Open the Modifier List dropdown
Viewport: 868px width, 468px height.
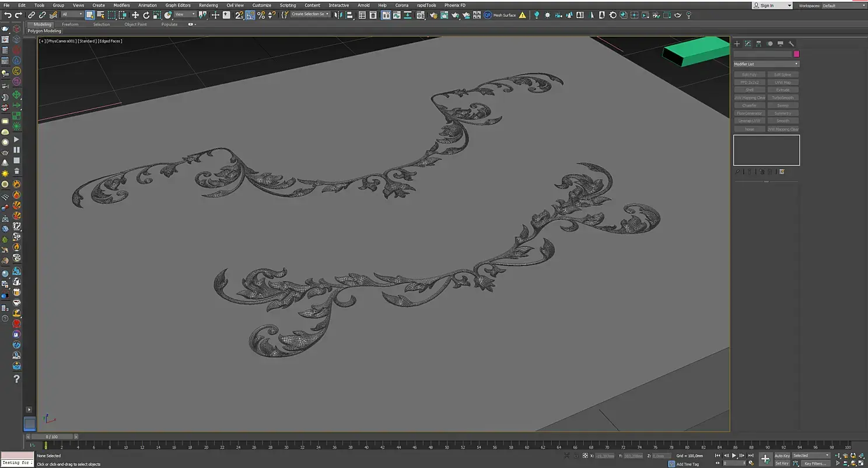(766, 64)
